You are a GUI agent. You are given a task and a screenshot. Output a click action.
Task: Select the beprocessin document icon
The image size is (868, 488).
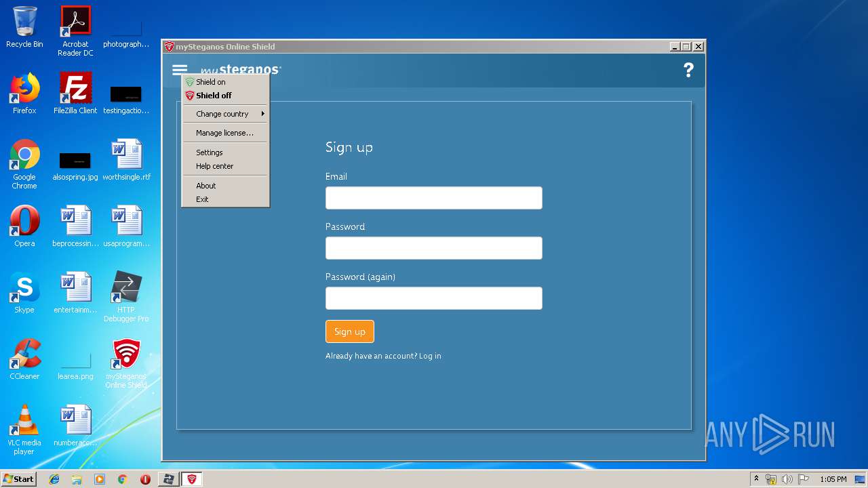pos(75,226)
